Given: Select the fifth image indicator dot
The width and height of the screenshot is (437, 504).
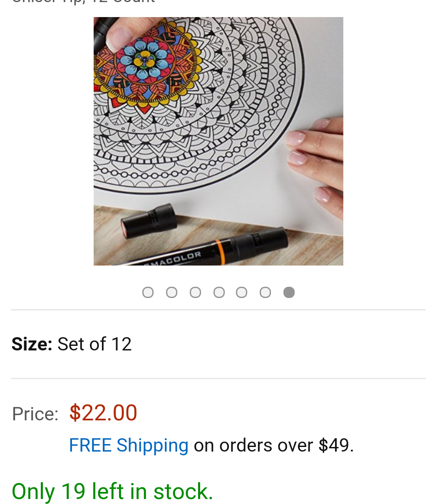Looking at the screenshot, I should coord(241,293).
